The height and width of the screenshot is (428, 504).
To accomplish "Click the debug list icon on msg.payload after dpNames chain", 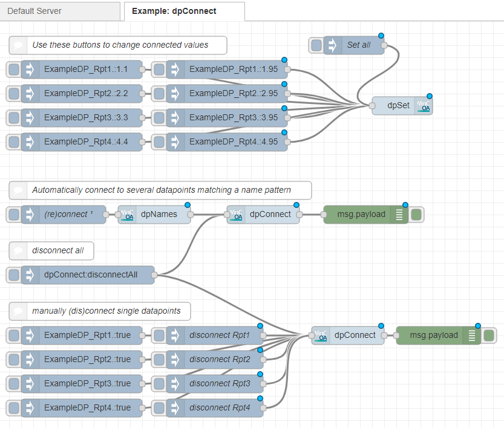I will pyautogui.click(x=399, y=215).
